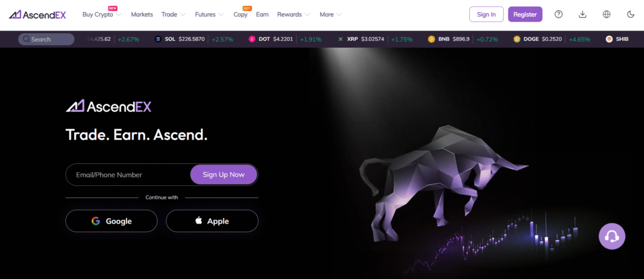
Task: Expand the Buy Crypto dropdown
Action: click(x=102, y=14)
